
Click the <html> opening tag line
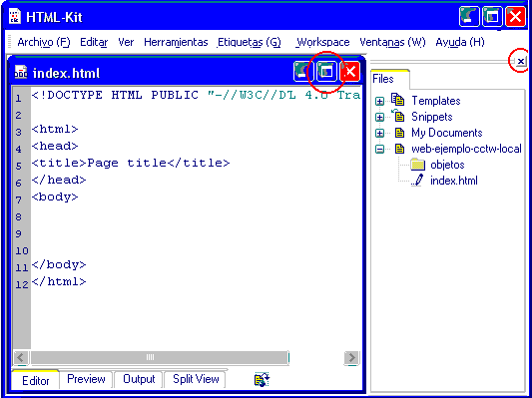pos(55,129)
